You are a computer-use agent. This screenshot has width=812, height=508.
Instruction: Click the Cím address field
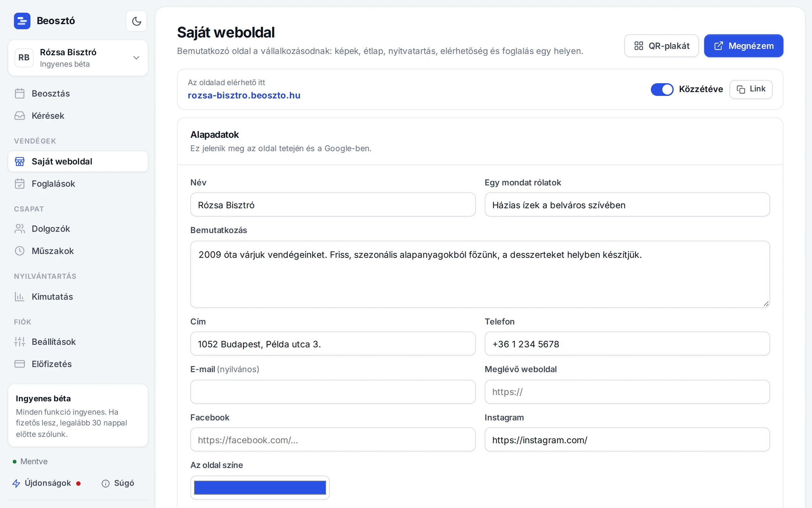pos(333,344)
